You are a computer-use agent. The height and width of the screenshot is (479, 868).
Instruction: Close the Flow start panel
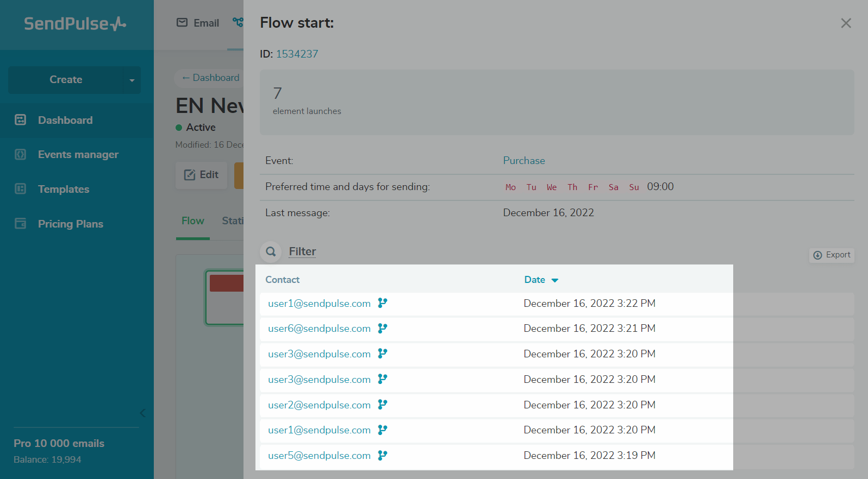tap(846, 23)
